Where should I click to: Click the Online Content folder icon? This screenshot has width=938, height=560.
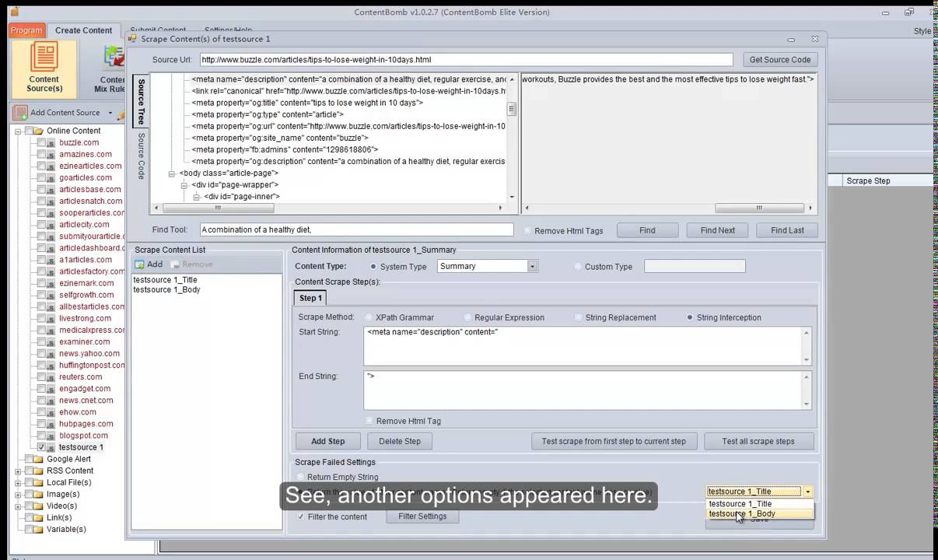point(38,131)
